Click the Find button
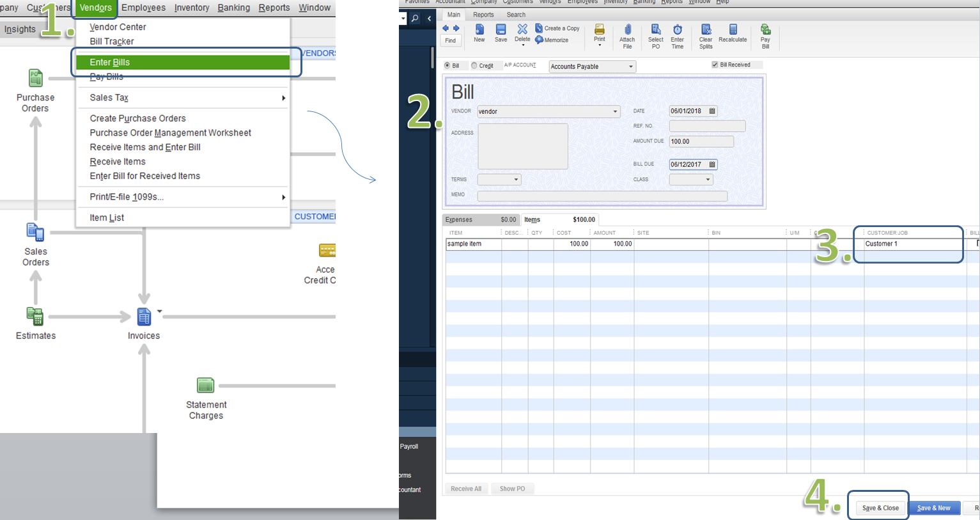 [451, 40]
